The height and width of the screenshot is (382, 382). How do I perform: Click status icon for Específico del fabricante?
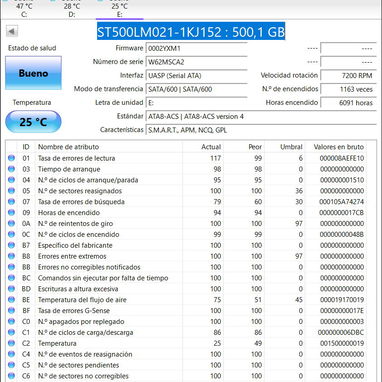tap(12, 245)
